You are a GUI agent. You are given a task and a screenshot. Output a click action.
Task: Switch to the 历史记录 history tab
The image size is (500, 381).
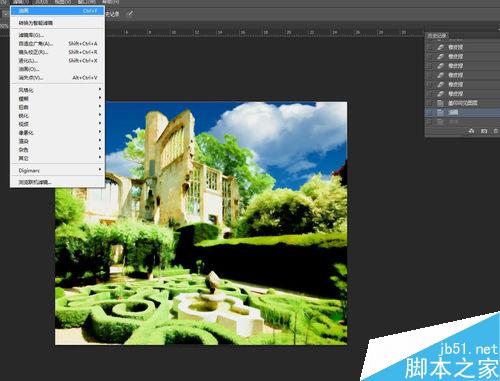click(x=437, y=35)
